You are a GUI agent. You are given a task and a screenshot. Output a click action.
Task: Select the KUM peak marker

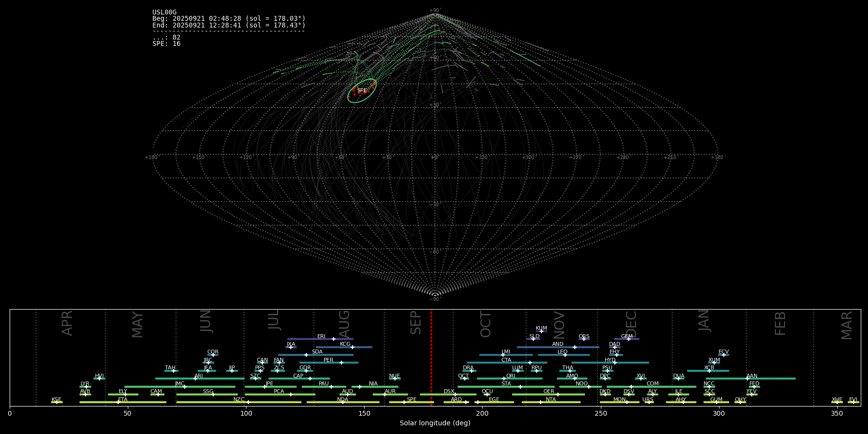coord(542,331)
